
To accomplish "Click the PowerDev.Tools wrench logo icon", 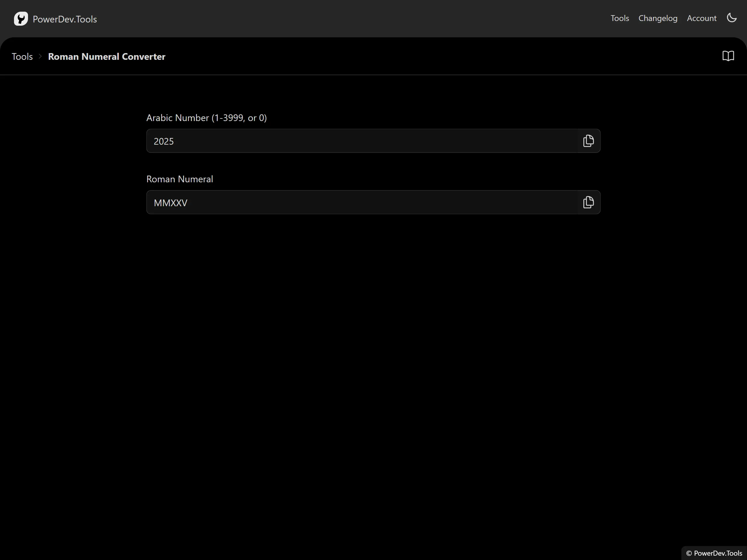I will 21,19.
